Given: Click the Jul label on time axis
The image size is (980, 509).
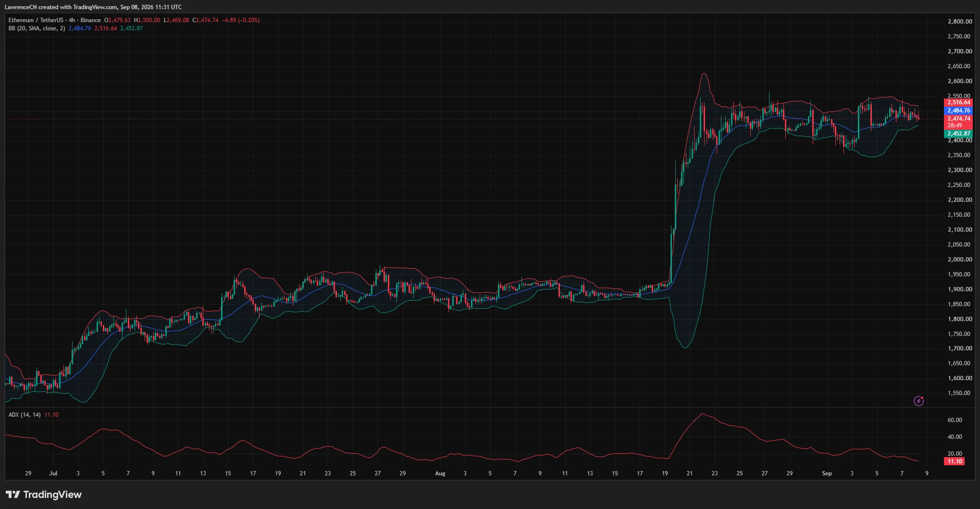Looking at the screenshot, I should [x=53, y=473].
